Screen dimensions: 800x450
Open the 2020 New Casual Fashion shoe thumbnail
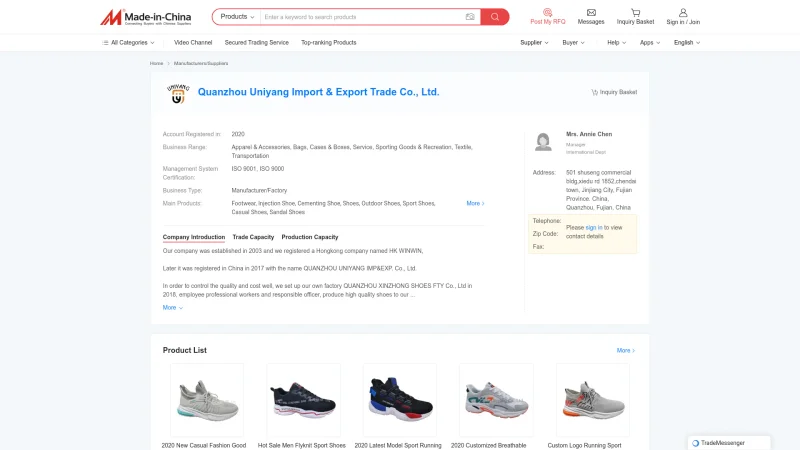(x=207, y=400)
